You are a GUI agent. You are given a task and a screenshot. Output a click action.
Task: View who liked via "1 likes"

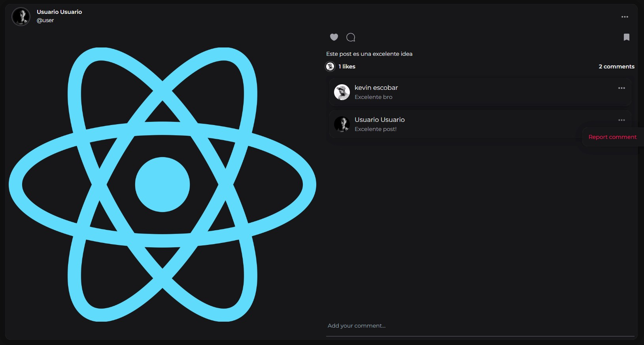point(347,66)
